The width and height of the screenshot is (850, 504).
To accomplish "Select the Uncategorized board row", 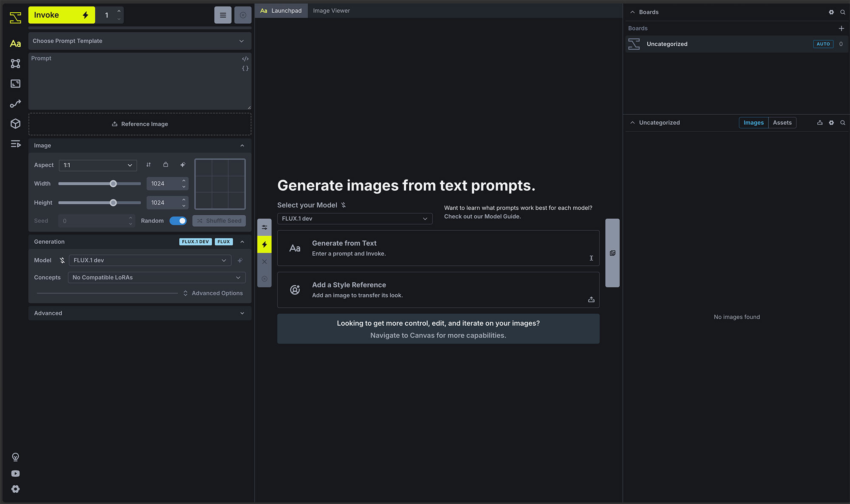I will (x=737, y=44).
